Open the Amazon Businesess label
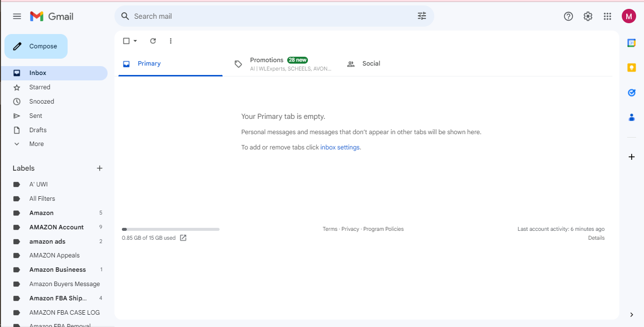Viewport: 644px width, 327px height. [54, 270]
